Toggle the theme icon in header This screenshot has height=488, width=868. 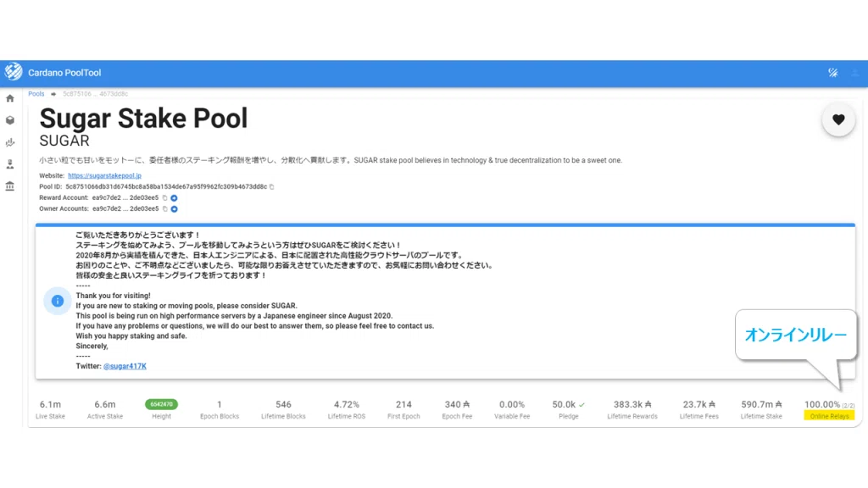(833, 73)
